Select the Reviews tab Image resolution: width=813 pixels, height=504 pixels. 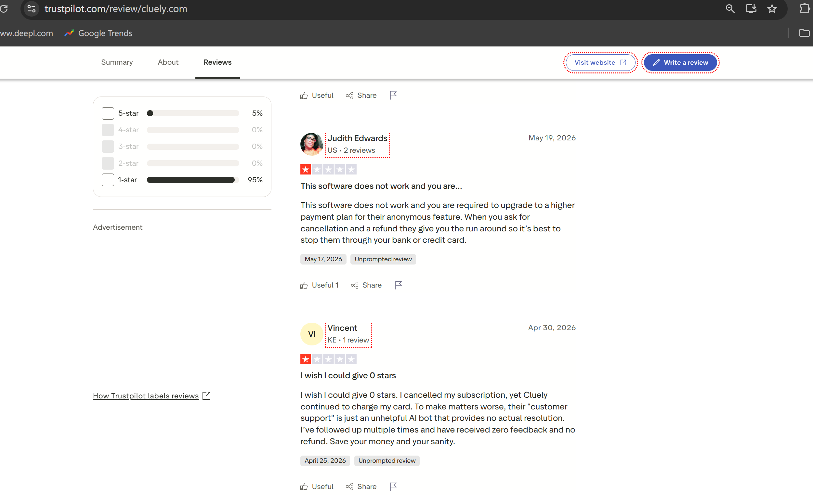click(x=217, y=62)
